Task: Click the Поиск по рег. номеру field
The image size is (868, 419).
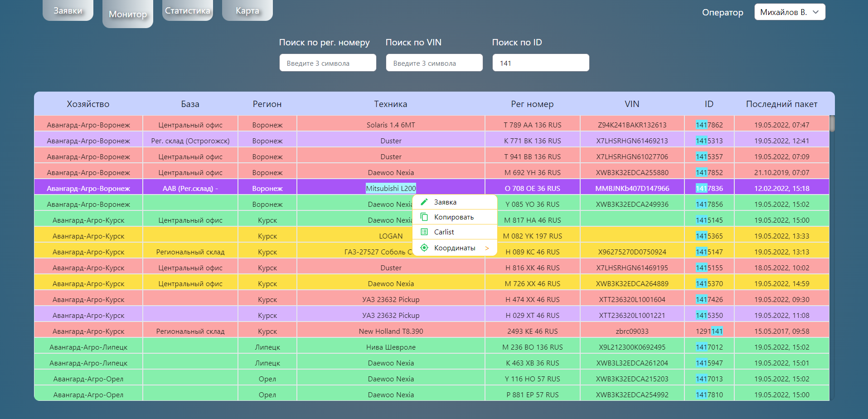Action: click(x=327, y=63)
